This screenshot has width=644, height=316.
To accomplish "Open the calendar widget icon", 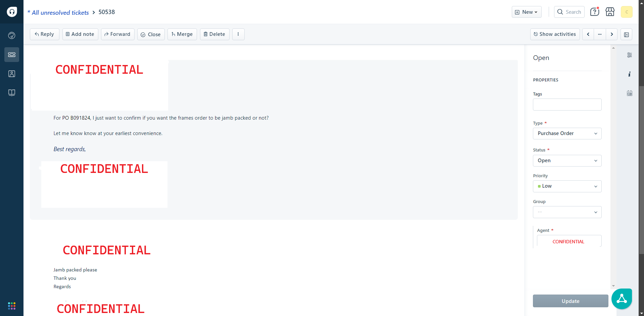I will pos(630,93).
